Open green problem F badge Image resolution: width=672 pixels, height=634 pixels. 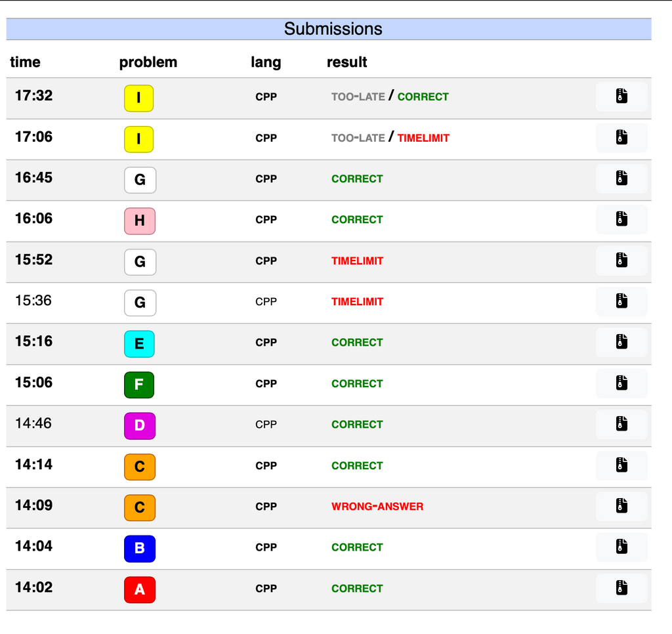tap(139, 385)
